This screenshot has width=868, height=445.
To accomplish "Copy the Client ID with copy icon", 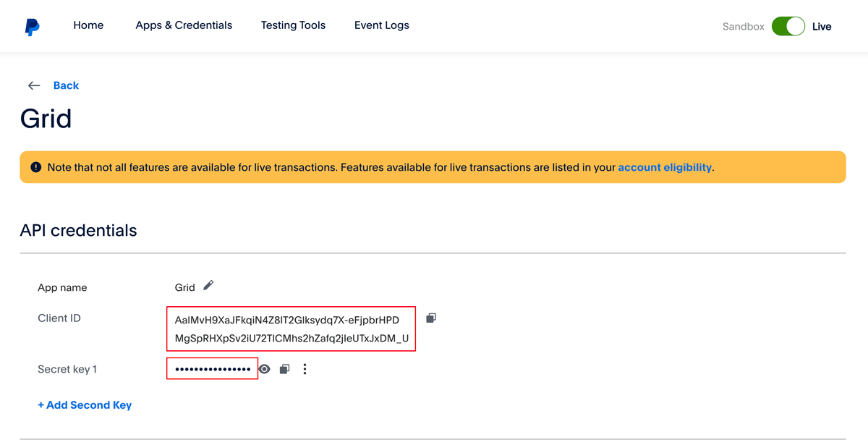I will point(431,318).
